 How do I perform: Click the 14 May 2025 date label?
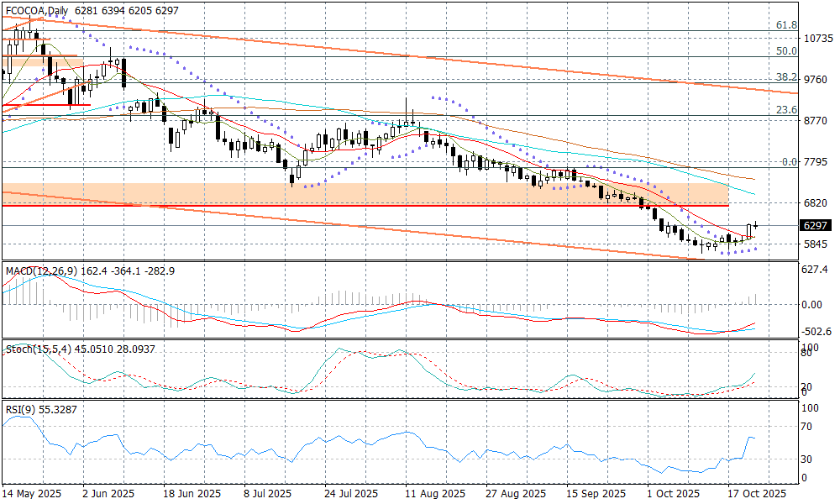tap(33, 494)
